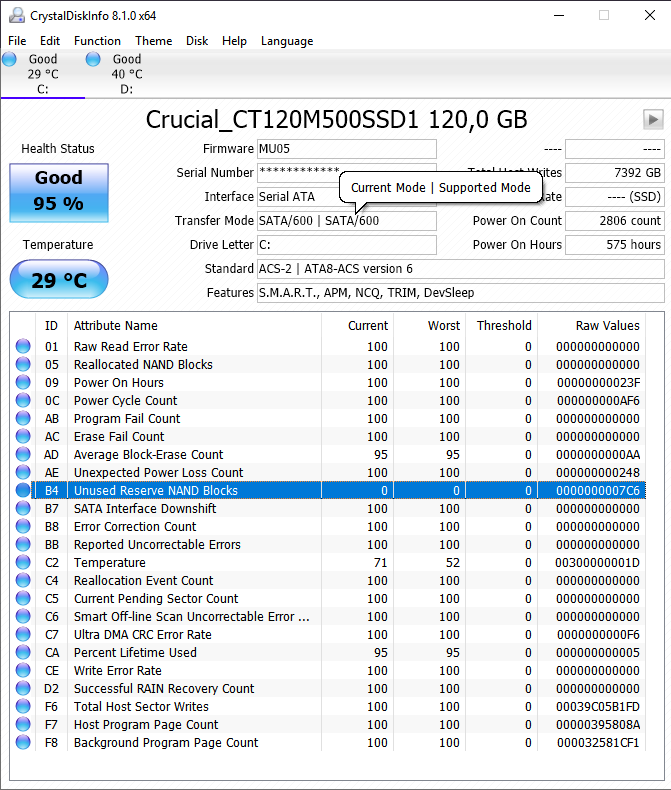This screenshot has width=671, height=790.
Task: Click the raw value 00039C05B1FD
Action: [x=598, y=707]
